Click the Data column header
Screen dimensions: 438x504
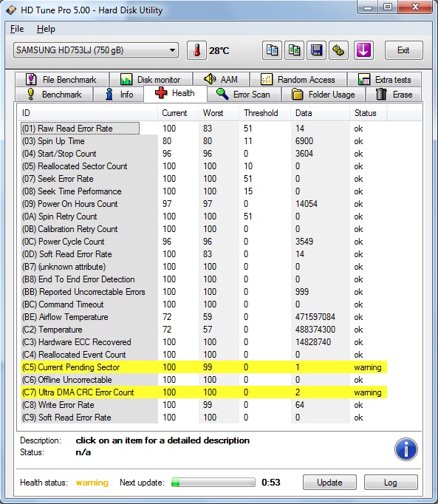[321, 113]
